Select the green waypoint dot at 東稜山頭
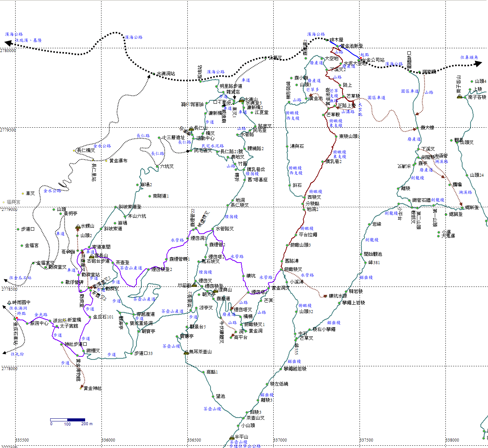The height and width of the screenshot is (448, 488). coord(336,136)
